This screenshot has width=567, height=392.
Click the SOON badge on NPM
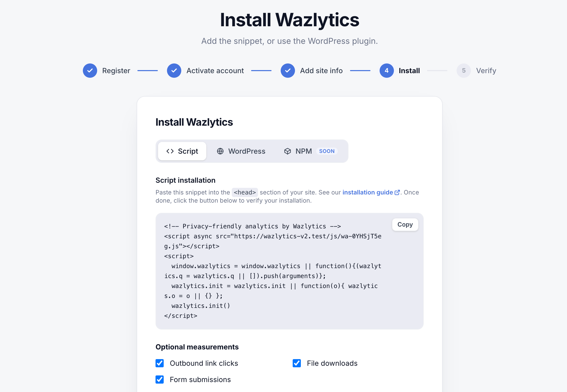click(x=327, y=151)
